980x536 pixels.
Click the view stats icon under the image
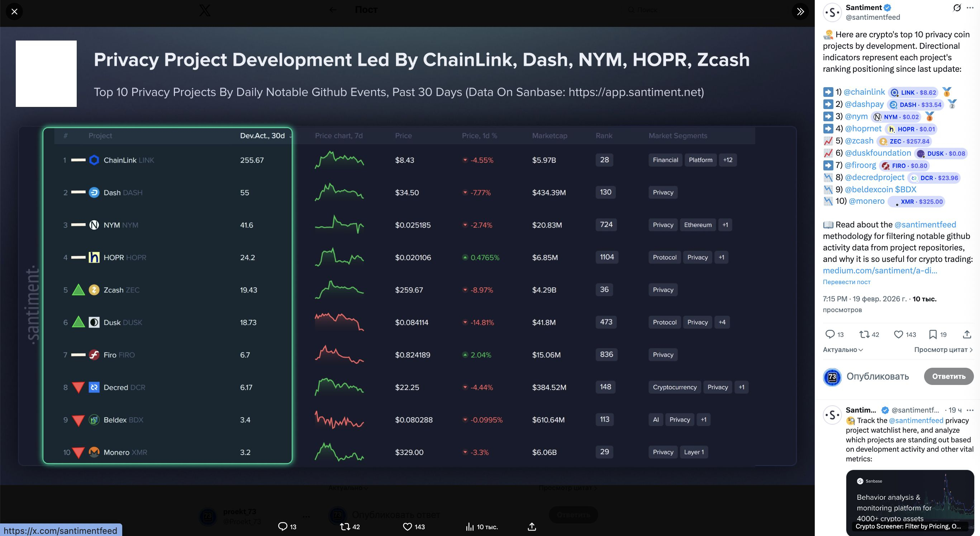(470, 527)
